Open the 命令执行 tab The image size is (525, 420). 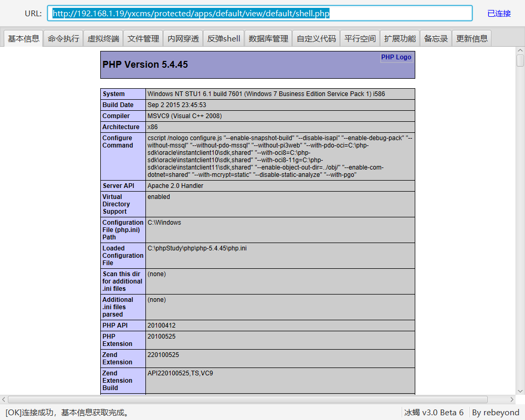tap(64, 38)
